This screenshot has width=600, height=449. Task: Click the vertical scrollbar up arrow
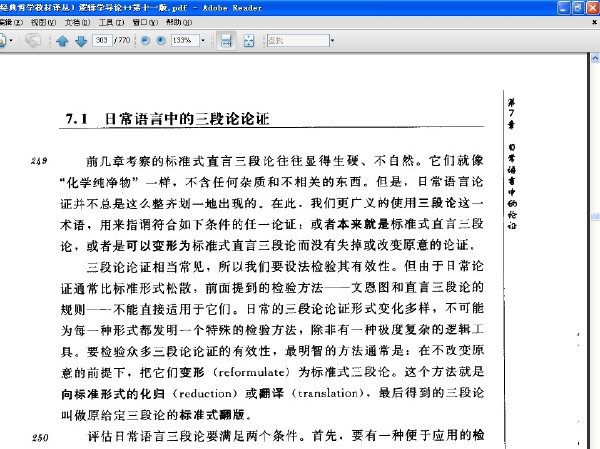595,59
